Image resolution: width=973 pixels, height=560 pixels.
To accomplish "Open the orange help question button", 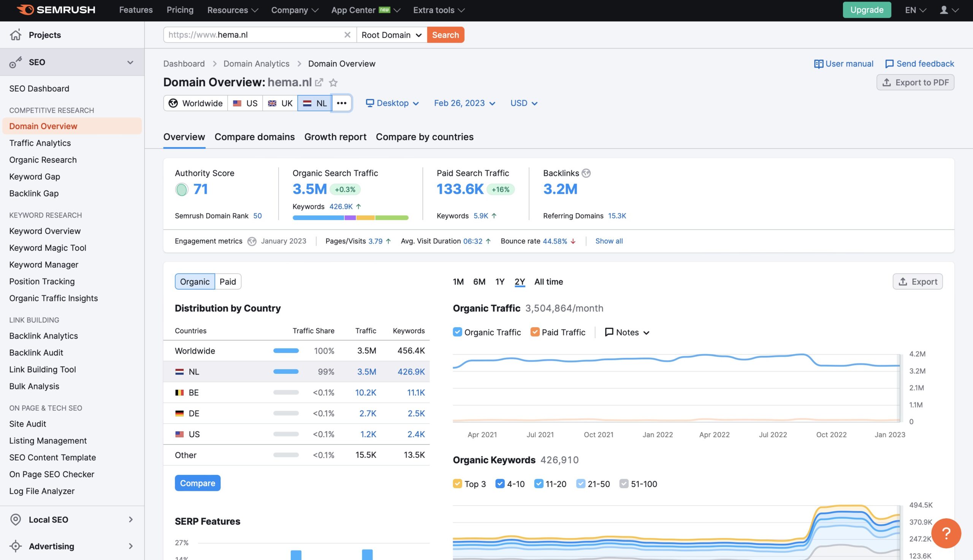I will click(x=946, y=533).
